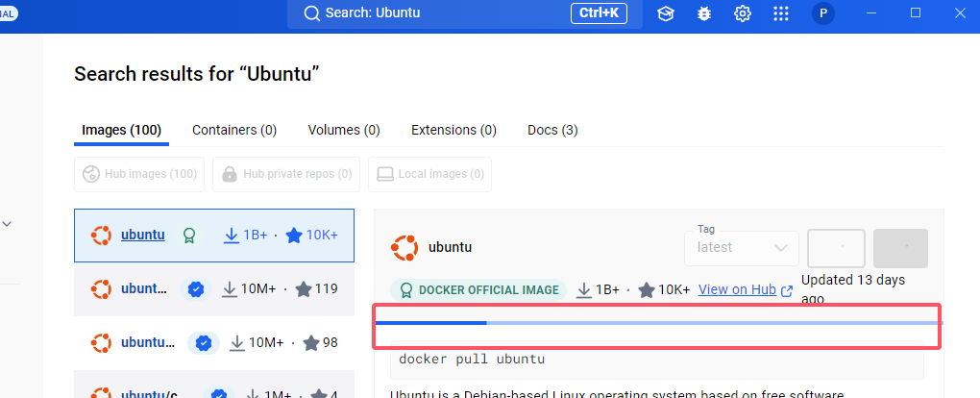This screenshot has height=398, width=980.
Task: Open the Troubleshoot bug icon
Action: click(703, 13)
